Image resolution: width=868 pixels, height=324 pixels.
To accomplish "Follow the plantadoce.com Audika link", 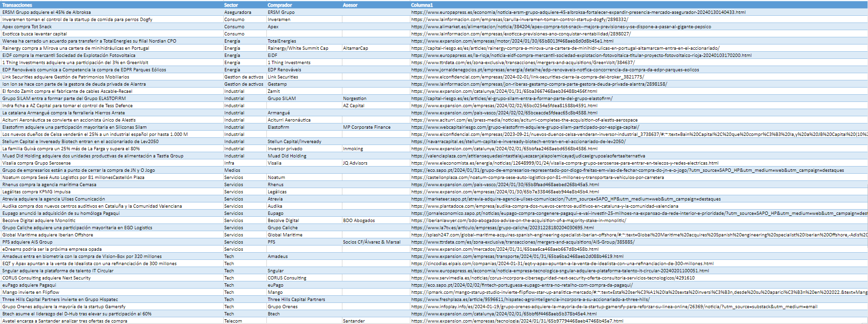I will [x=545, y=206].
